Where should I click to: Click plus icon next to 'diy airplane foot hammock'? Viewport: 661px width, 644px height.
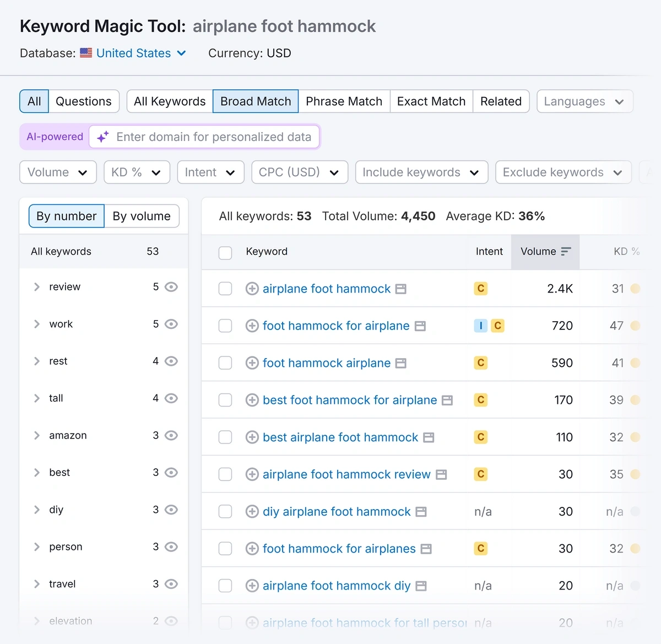(252, 512)
